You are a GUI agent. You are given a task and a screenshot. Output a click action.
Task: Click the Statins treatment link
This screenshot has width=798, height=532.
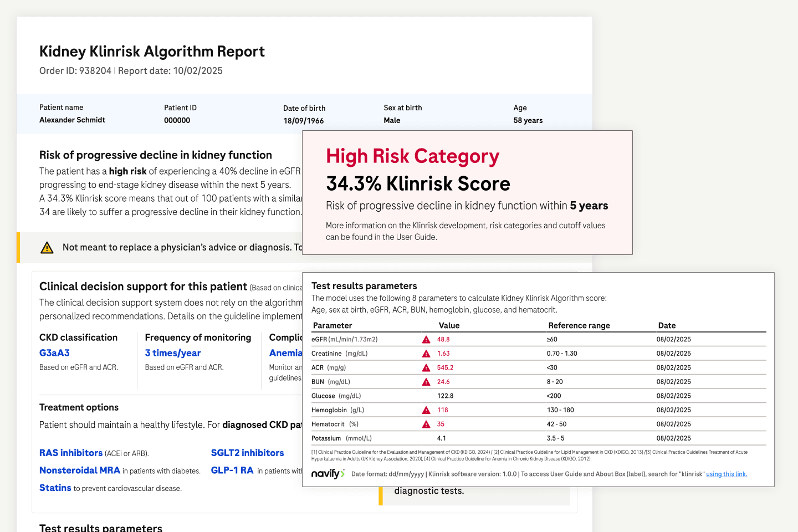point(55,488)
